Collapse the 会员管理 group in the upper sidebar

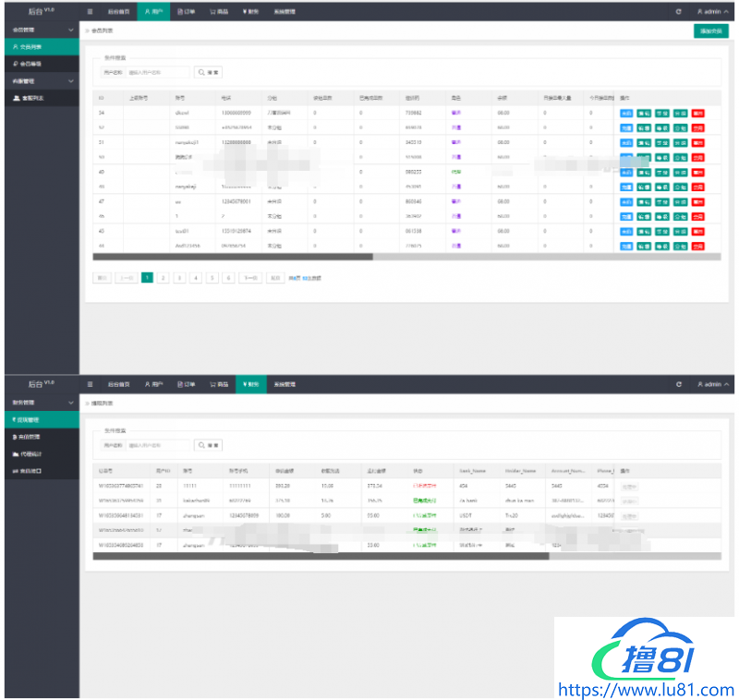click(71, 30)
